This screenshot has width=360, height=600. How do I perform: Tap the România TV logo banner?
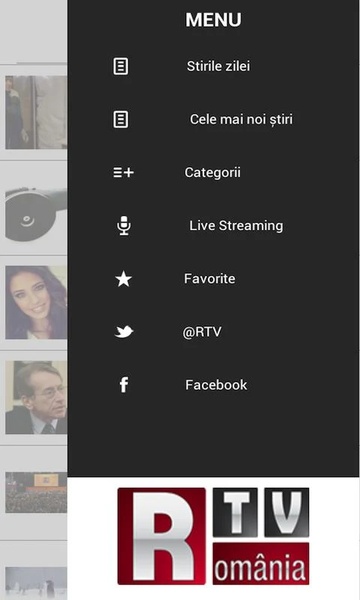pyautogui.click(x=213, y=536)
